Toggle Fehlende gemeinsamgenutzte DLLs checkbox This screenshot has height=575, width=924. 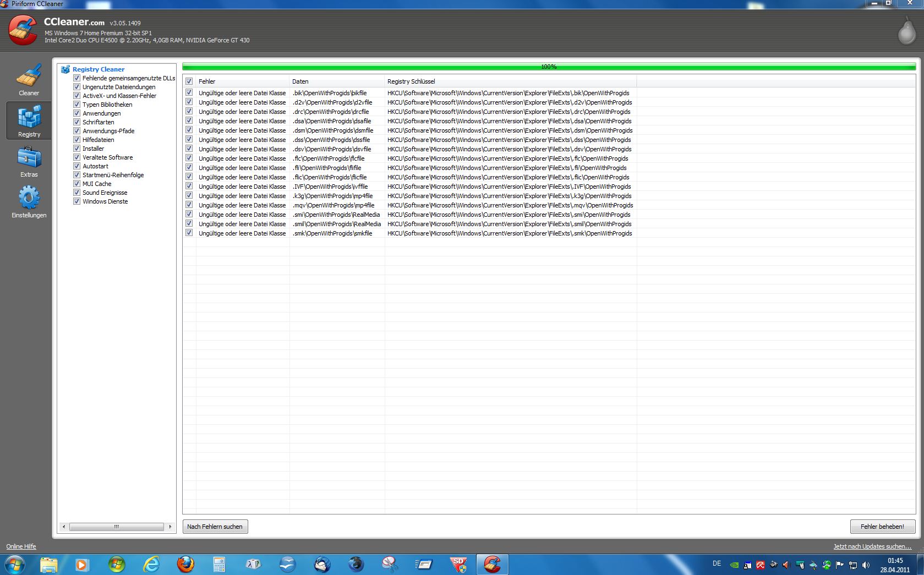click(x=77, y=78)
